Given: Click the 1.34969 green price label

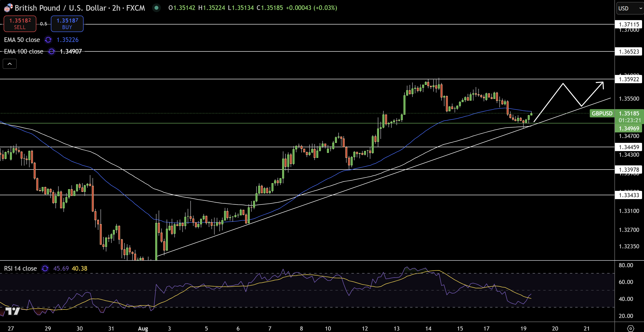Looking at the screenshot, I should [629, 129].
